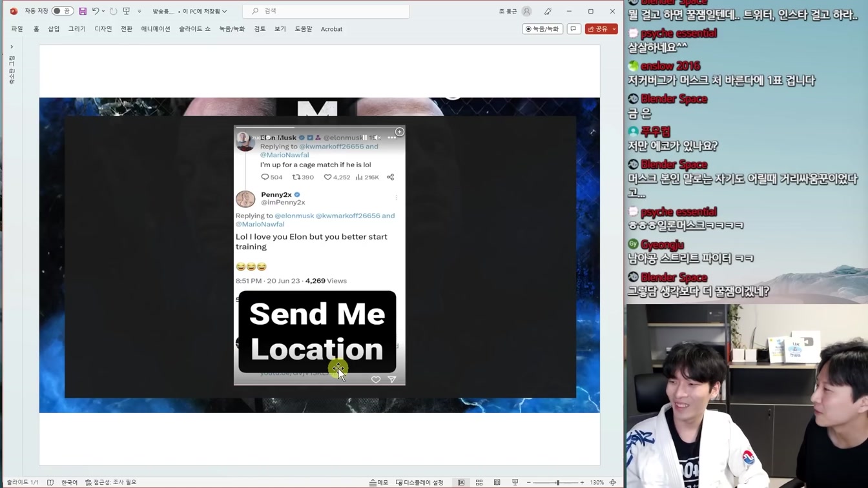Screen dimensions: 868x488
Task: Click the spell-check book icon in status bar
Action: click(50, 482)
